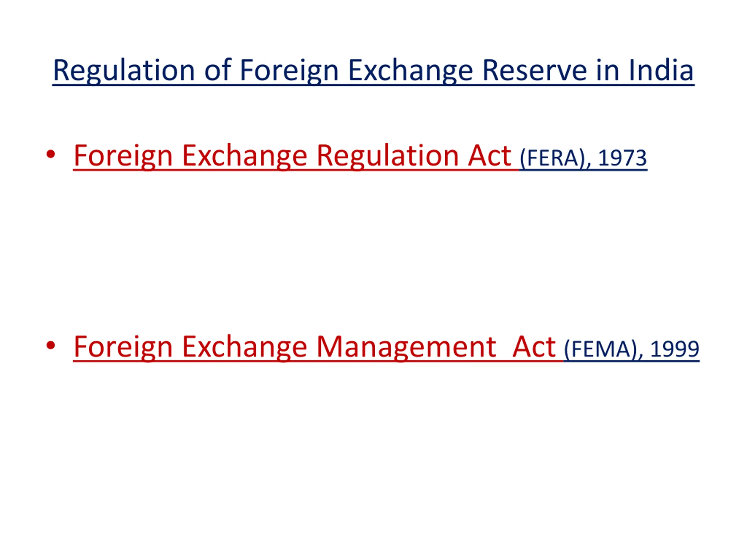747x560 pixels.
Task: Click the word "Foreign" in the title
Action: coord(289,71)
